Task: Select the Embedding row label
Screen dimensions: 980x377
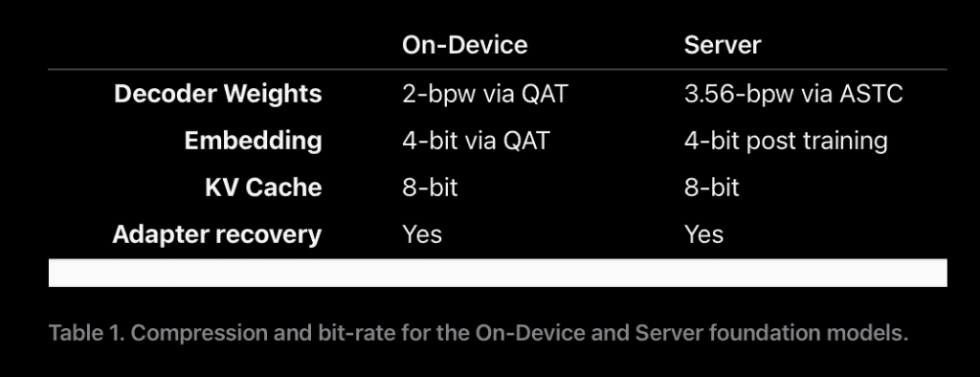Action: (x=253, y=141)
